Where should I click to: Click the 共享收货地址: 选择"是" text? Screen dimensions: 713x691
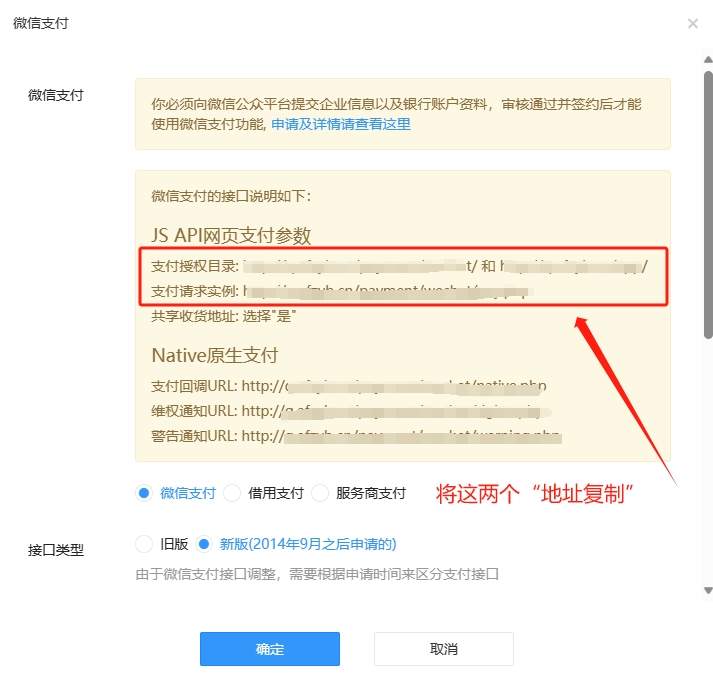(x=223, y=316)
